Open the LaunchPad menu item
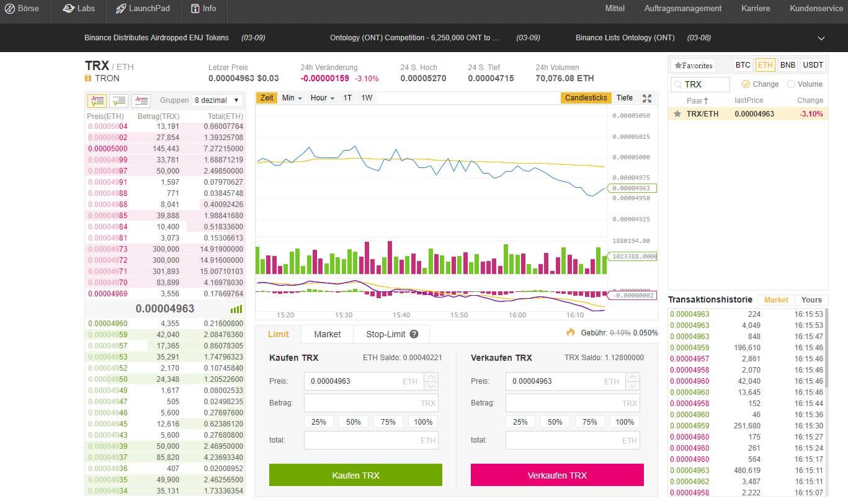Image resolution: width=848 pixels, height=504 pixels. pos(144,9)
